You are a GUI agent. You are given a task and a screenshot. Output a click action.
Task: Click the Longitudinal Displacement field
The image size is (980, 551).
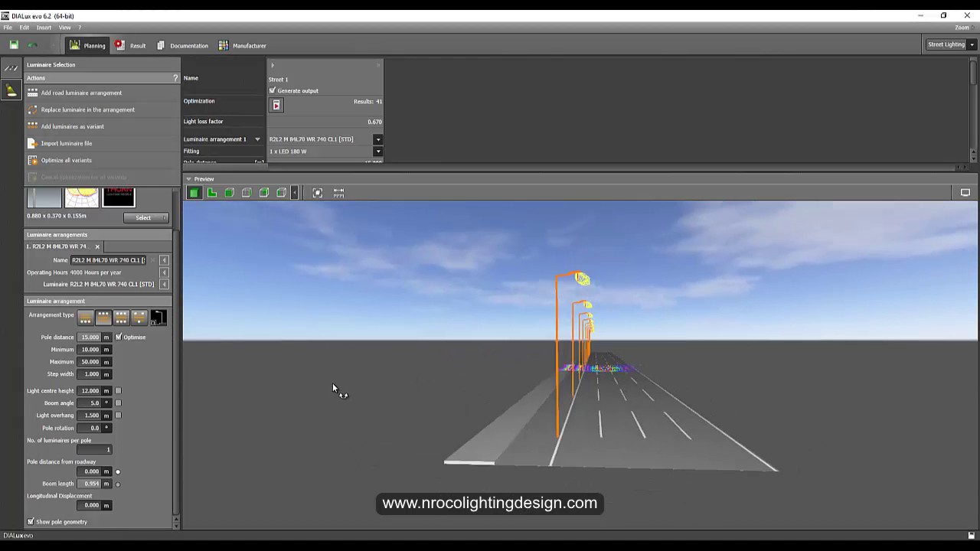click(x=90, y=505)
